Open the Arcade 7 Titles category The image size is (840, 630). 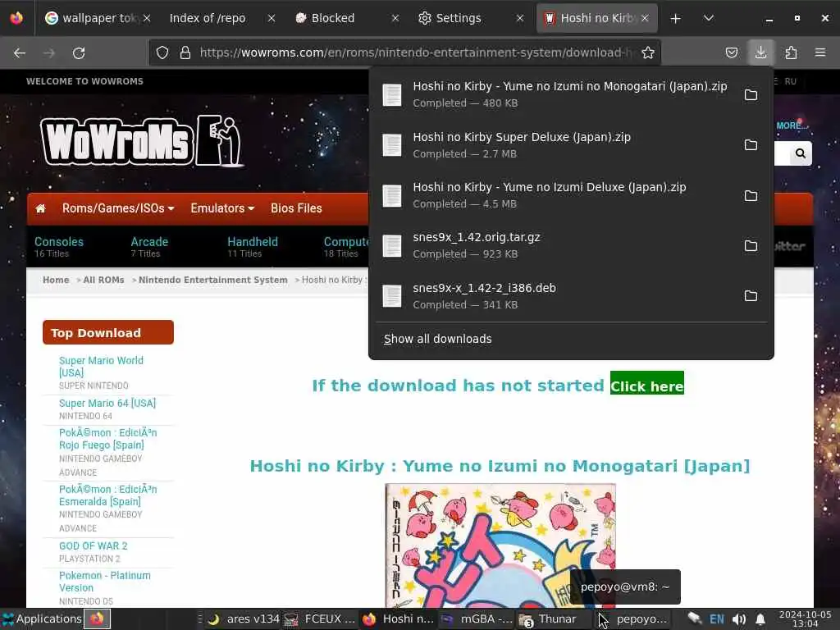(x=149, y=247)
